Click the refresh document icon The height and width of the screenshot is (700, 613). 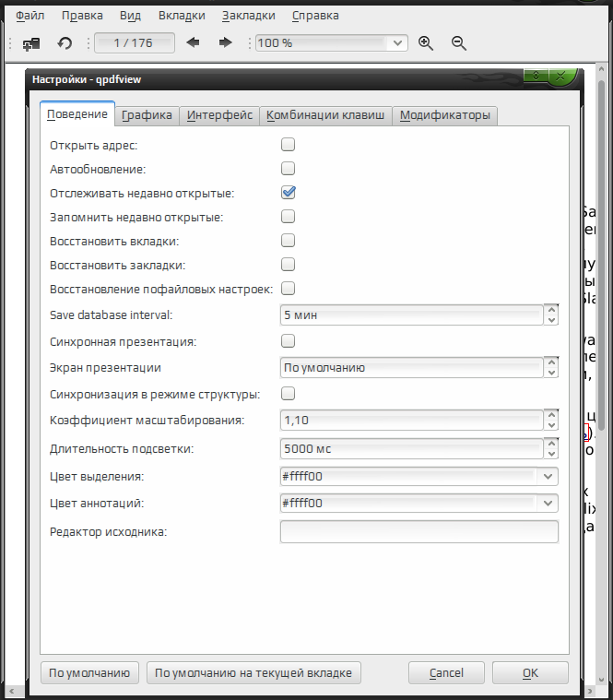[x=65, y=43]
